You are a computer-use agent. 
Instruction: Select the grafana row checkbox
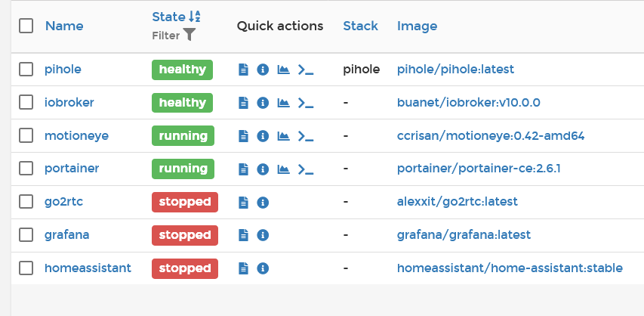[26, 235]
